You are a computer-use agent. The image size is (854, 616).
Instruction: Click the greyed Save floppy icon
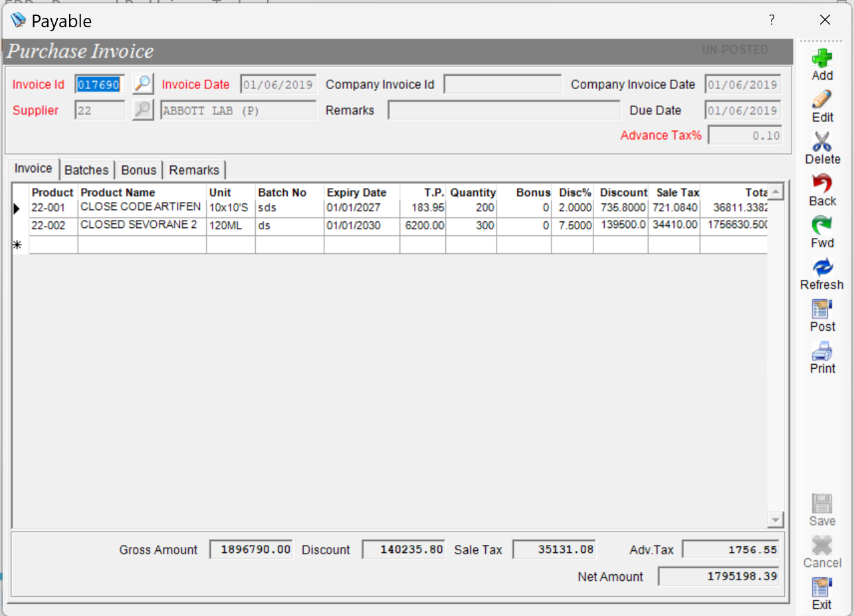click(822, 504)
